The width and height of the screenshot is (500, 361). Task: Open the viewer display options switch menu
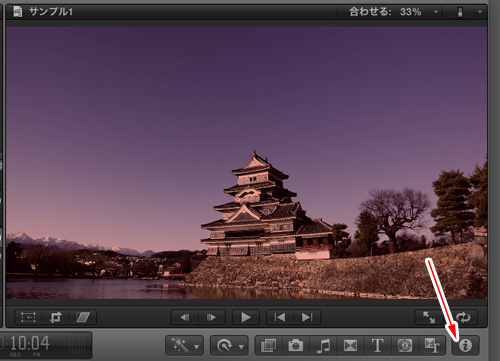click(x=469, y=12)
